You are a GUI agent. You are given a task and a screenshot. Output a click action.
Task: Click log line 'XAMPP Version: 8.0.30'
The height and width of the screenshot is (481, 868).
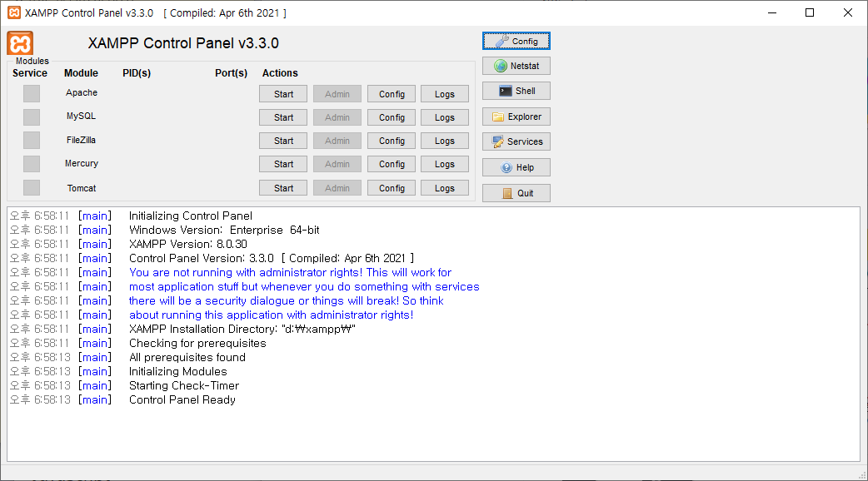(x=188, y=244)
